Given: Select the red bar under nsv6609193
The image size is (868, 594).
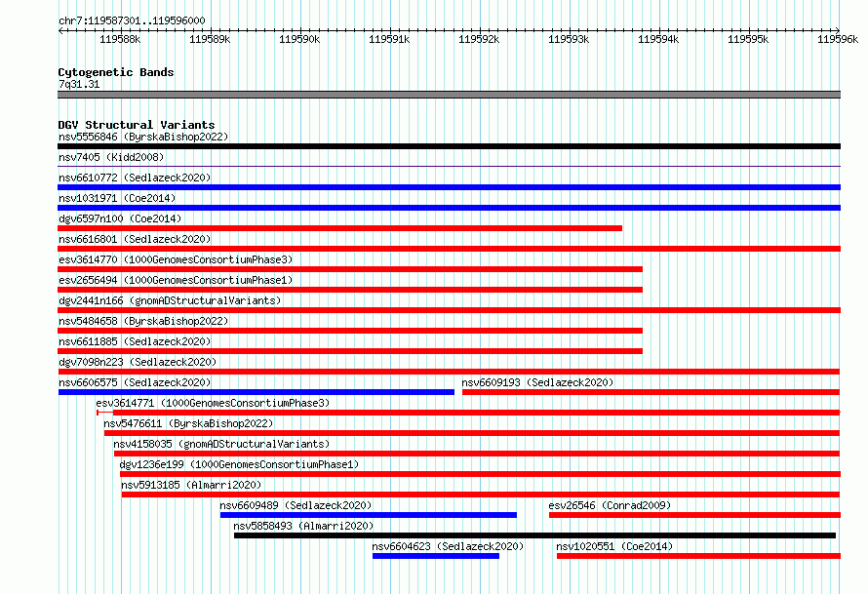Looking at the screenshot, I should [651, 392].
